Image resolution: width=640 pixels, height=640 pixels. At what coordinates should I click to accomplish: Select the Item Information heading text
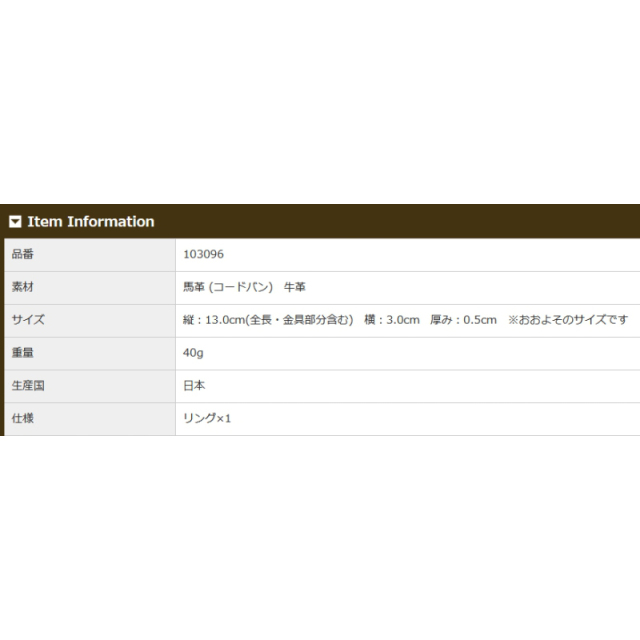[91, 222]
